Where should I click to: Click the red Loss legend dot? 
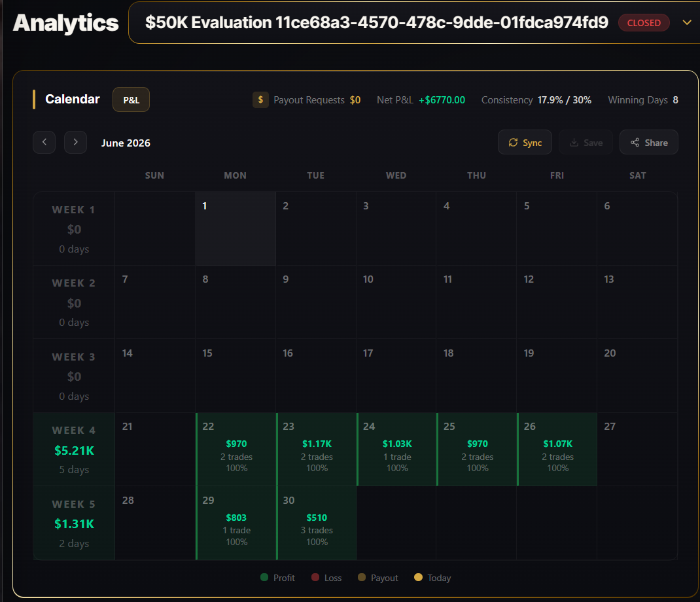pos(315,577)
